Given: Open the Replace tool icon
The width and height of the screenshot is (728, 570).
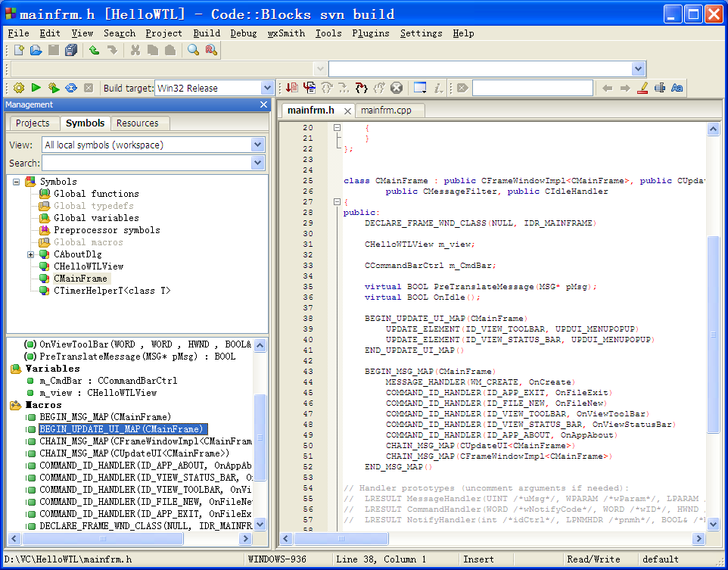Looking at the screenshot, I should [211, 50].
